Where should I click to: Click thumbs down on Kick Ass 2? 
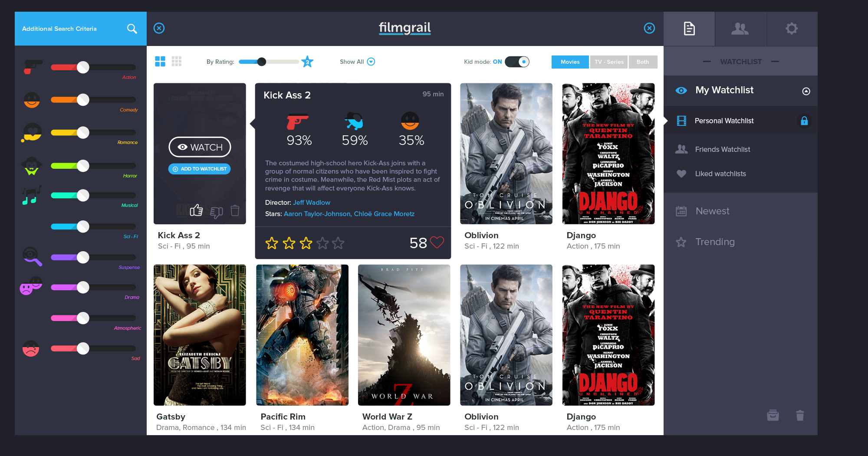click(x=217, y=212)
